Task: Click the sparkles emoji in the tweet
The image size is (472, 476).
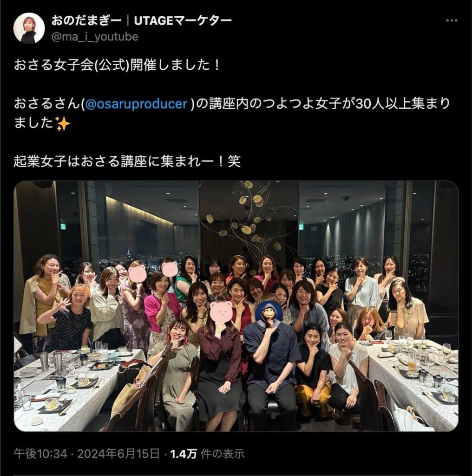Action: (x=63, y=124)
